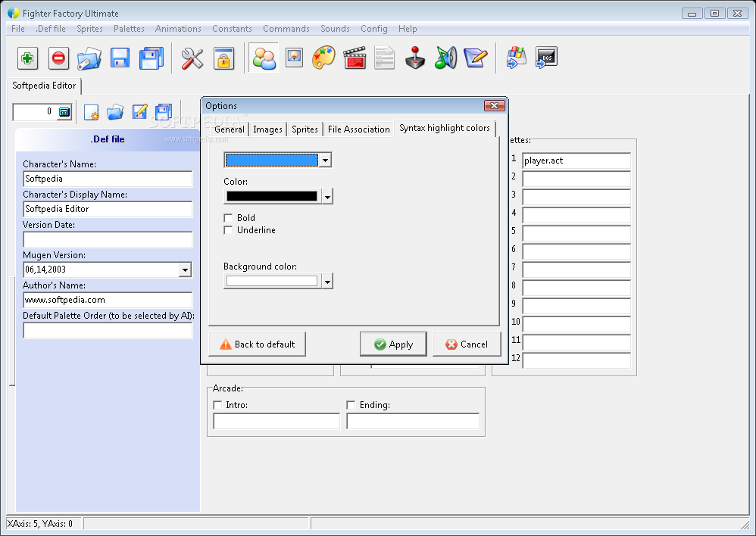Tick the Arcade Intro checkbox

point(217,405)
